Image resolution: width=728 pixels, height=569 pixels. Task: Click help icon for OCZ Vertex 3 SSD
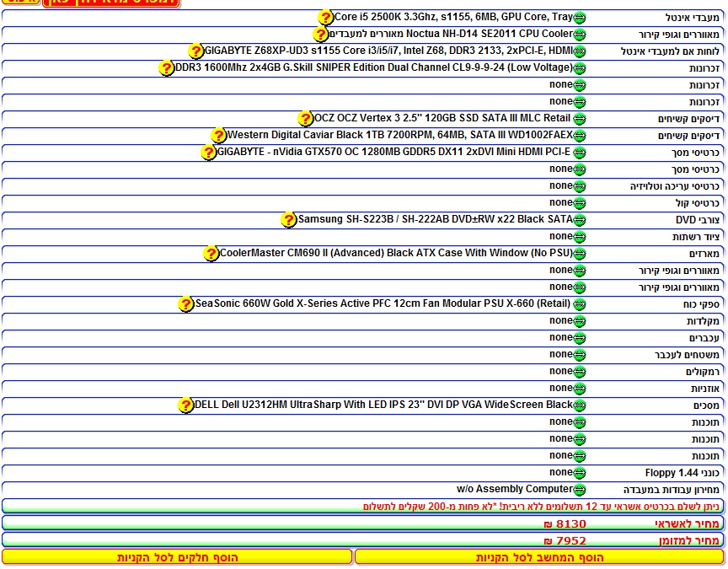306,119
